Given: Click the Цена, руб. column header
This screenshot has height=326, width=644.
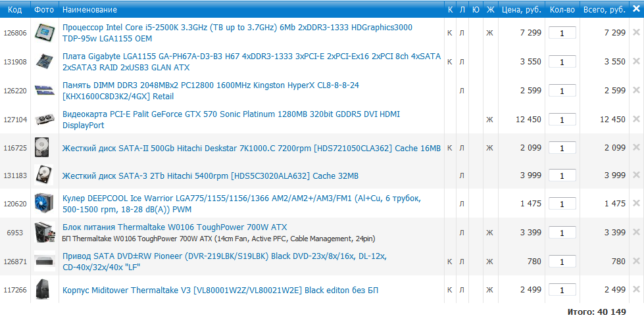Looking at the screenshot, I should point(522,9).
